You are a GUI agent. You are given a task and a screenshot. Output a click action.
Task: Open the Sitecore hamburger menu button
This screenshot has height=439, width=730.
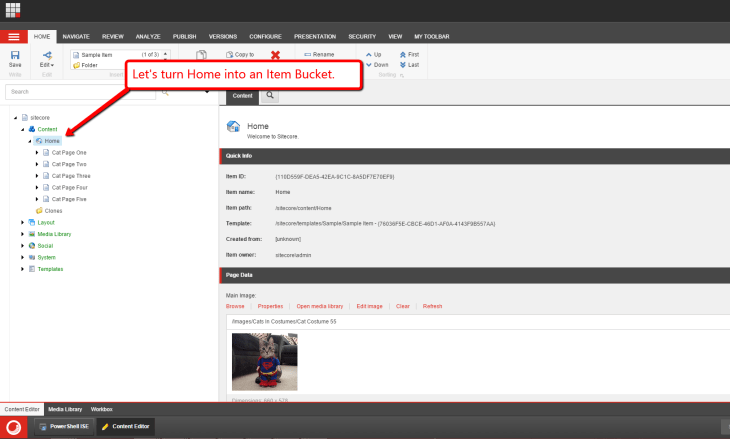tap(13, 36)
